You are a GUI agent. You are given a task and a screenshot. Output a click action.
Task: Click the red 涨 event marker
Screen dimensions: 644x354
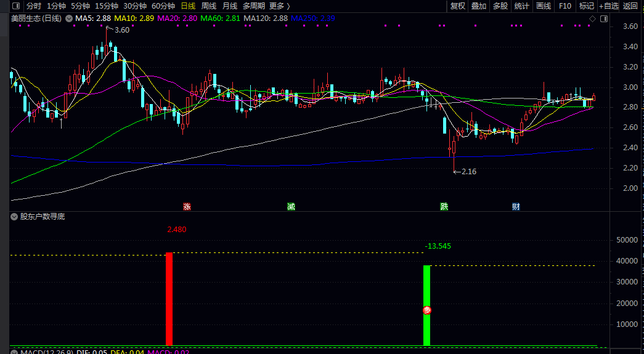point(187,206)
